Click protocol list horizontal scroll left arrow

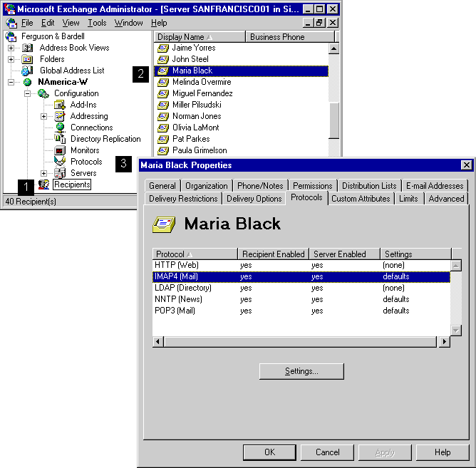[157, 341]
